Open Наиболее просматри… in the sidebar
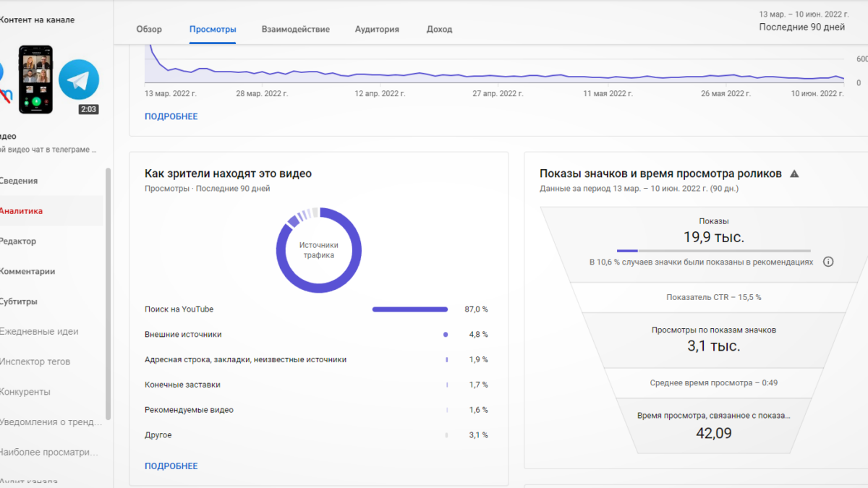Image resolution: width=868 pixels, height=488 pixels. (48, 452)
